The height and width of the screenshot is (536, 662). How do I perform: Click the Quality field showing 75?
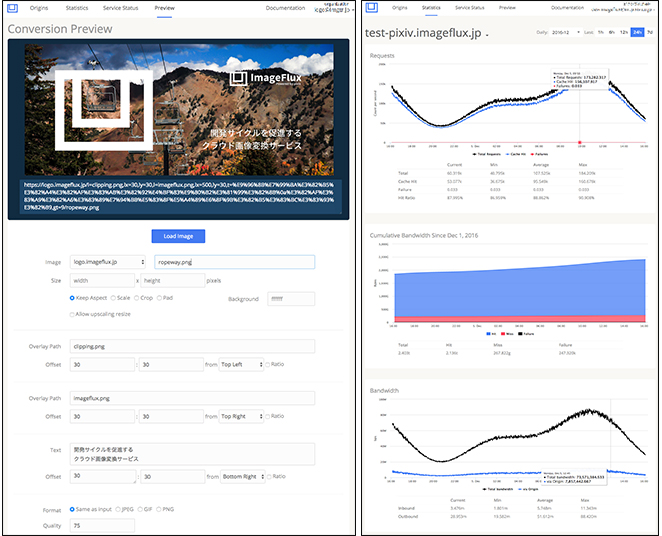[x=102, y=526]
